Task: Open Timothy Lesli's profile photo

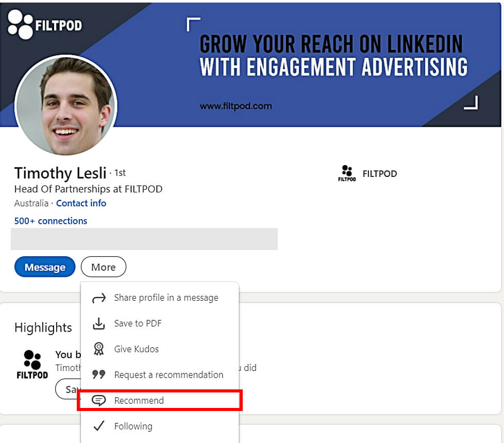Action: [66, 105]
